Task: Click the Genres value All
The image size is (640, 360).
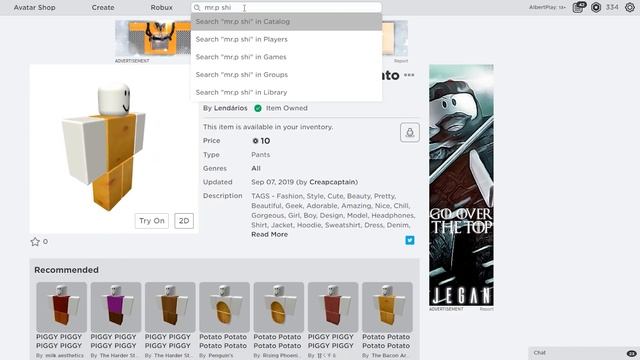Action: [256, 168]
